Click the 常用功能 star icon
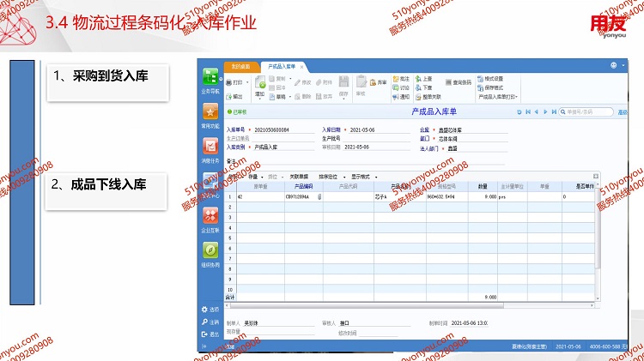This screenshot has width=644, height=361. pos(210,112)
